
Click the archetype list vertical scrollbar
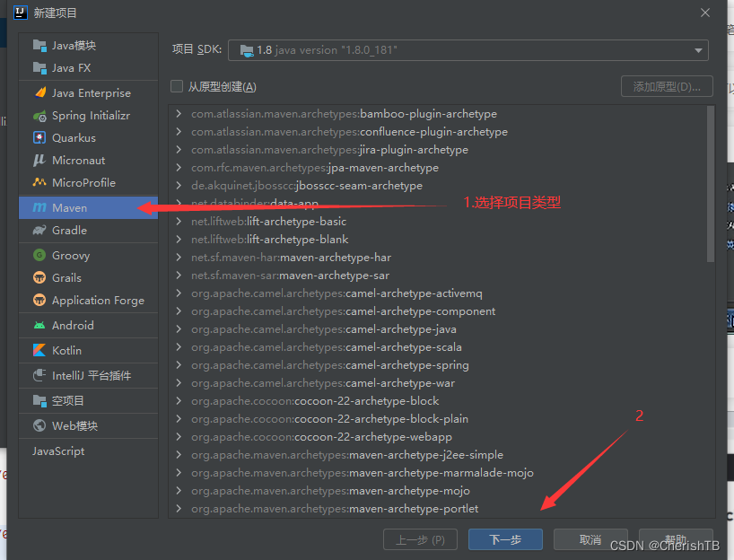tap(710, 184)
